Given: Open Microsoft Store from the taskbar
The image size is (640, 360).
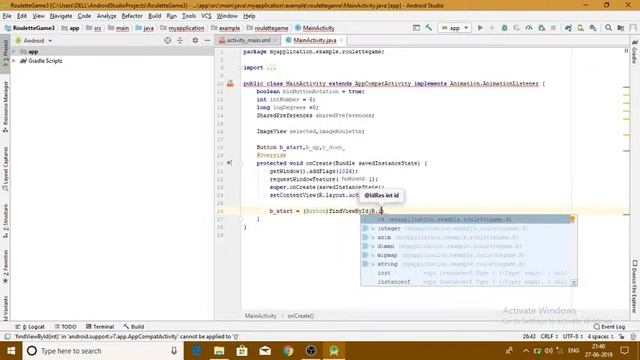Looking at the screenshot, I should point(242,351).
